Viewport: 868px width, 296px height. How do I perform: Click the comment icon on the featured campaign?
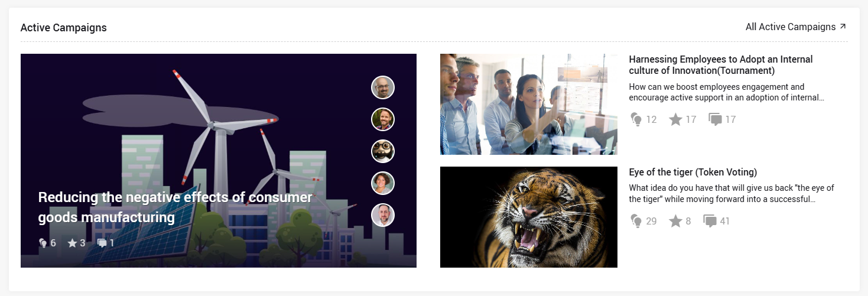point(102,243)
